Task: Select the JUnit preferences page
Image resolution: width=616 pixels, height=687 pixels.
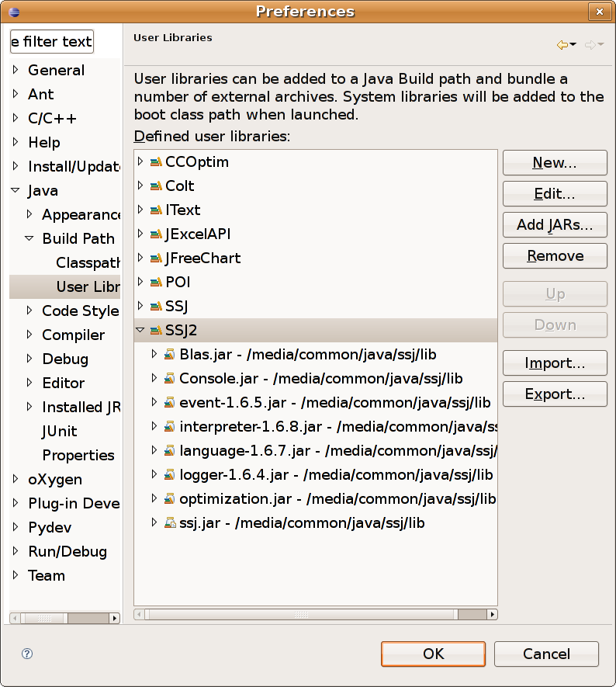Action: [x=60, y=432]
